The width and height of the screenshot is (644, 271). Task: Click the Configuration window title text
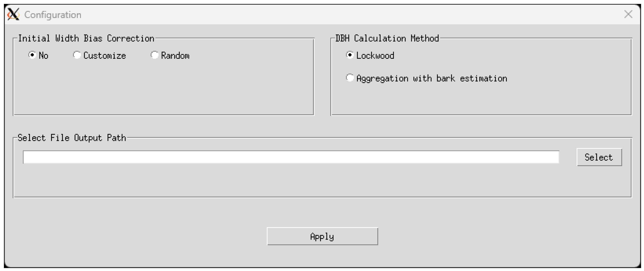[x=53, y=15]
